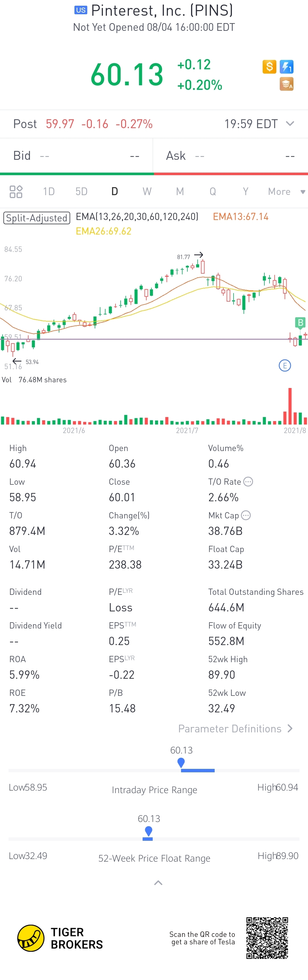Tap the 52wk High value 89.90
308x980 pixels.
point(221,675)
